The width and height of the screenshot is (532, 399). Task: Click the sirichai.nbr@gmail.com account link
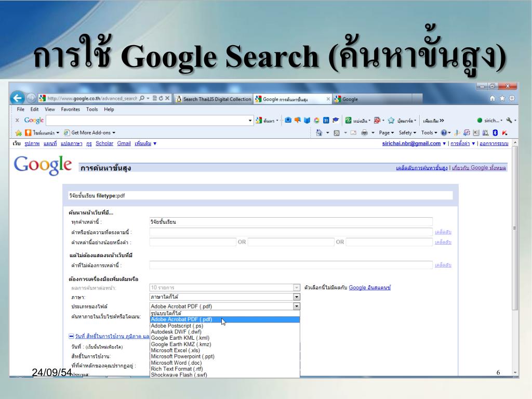[411, 143]
